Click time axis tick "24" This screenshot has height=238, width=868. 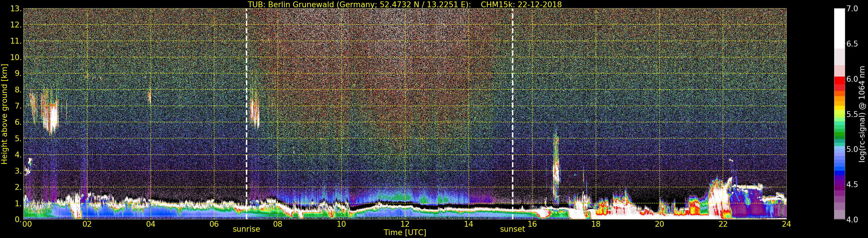point(786,224)
